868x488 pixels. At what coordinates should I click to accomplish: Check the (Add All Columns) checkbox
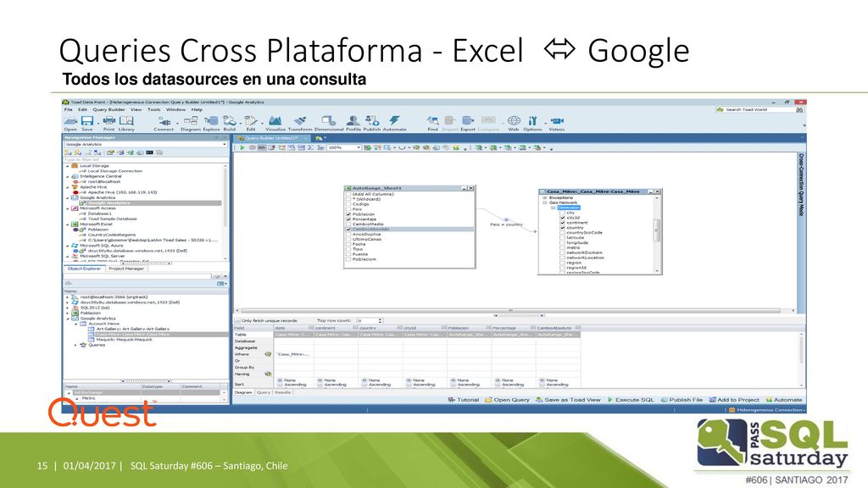click(x=348, y=194)
